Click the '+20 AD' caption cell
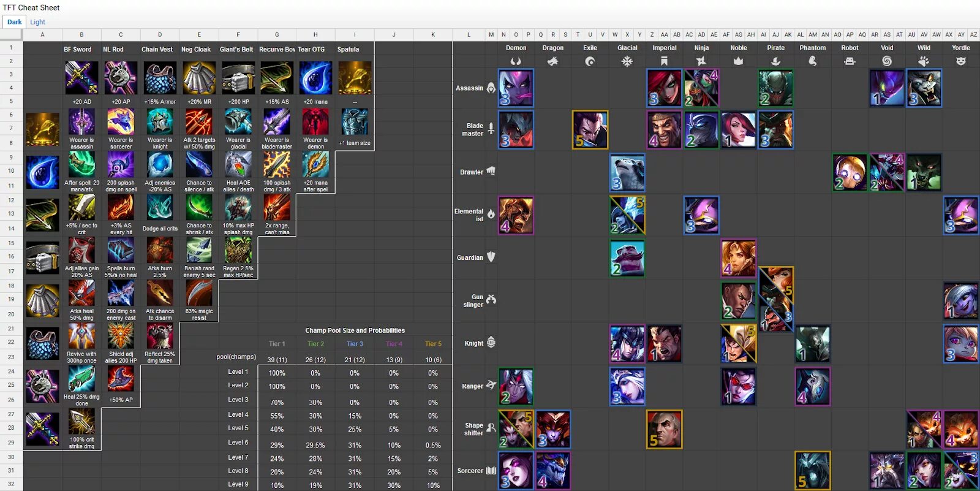Image resolution: width=980 pixels, height=491 pixels. pyautogui.click(x=81, y=102)
